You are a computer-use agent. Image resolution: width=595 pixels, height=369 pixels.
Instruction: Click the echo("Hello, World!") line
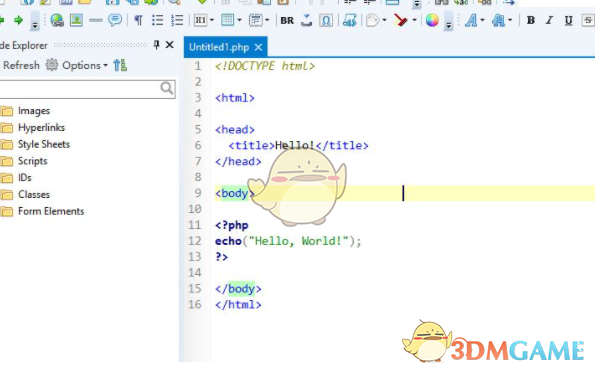[x=288, y=241]
